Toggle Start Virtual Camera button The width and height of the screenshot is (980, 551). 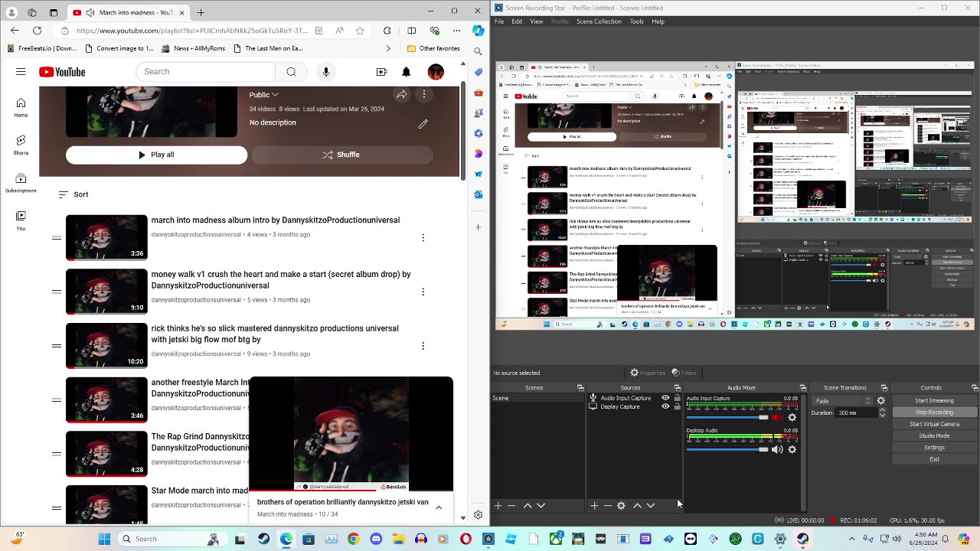tap(934, 424)
